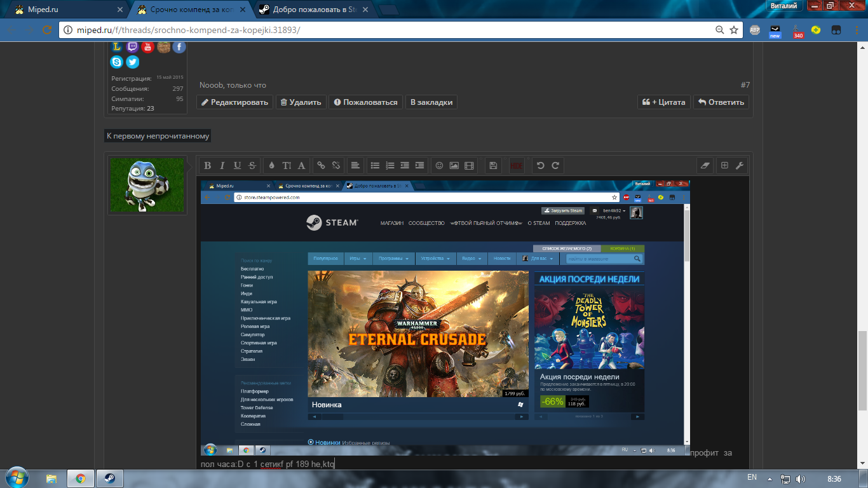Click the page's vertical scrollbar thumb
Screen dimensions: 868x488
coord(862,370)
